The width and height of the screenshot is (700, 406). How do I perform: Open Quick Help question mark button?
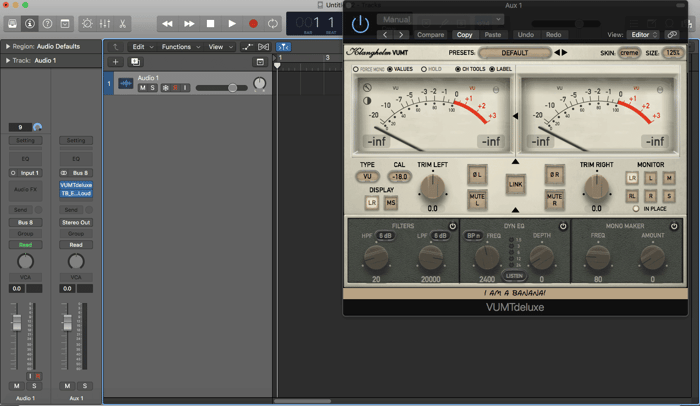(47, 24)
